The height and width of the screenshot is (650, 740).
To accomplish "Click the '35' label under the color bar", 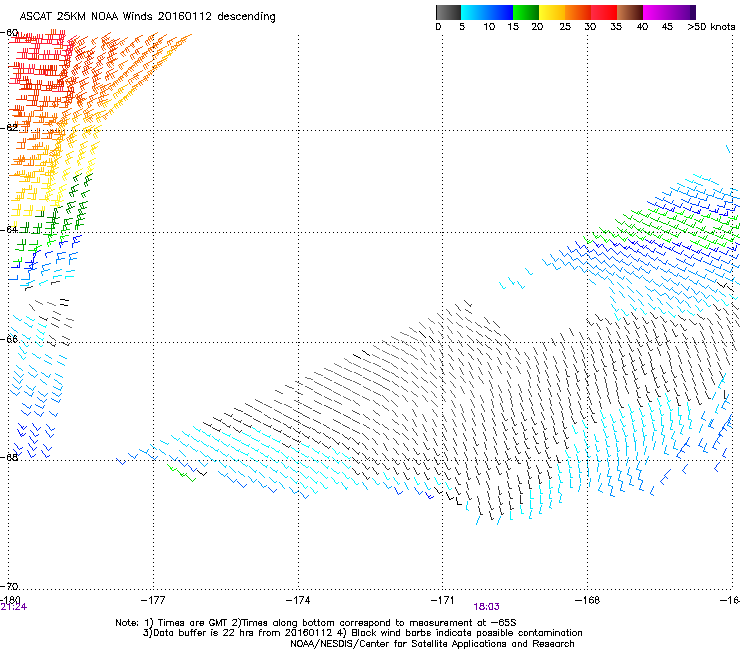I will [616, 27].
